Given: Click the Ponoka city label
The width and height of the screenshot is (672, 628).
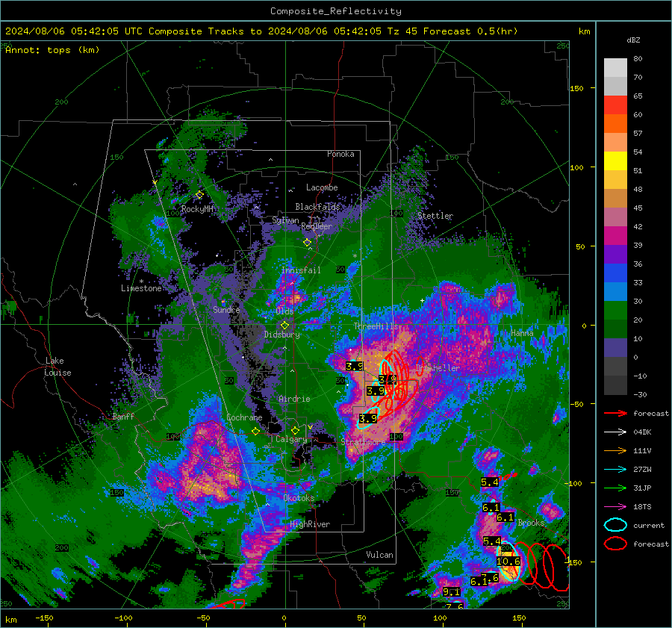Looking at the screenshot, I should click(x=340, y=154).
